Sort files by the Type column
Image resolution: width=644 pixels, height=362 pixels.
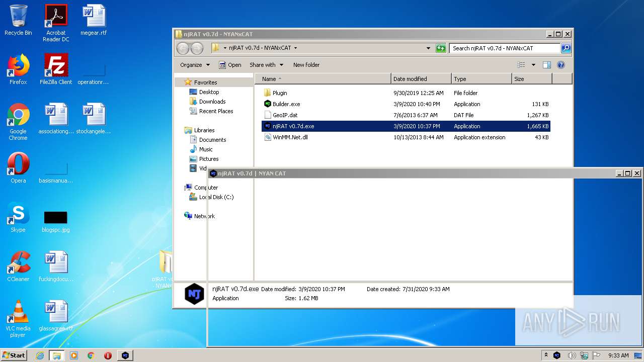point(481,79)
